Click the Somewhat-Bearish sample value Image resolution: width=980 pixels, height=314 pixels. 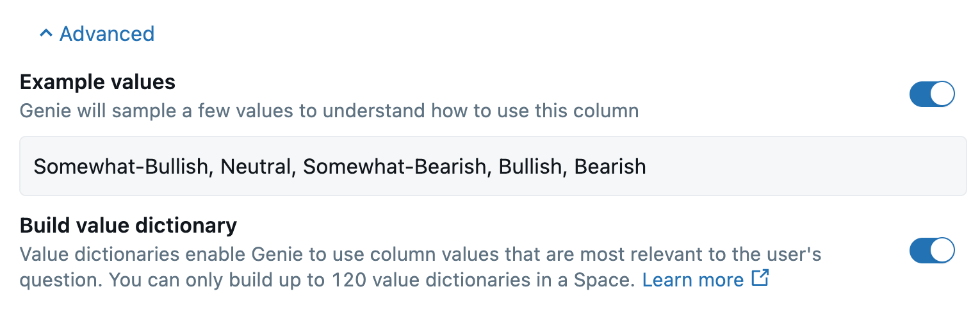click(394, 167)
